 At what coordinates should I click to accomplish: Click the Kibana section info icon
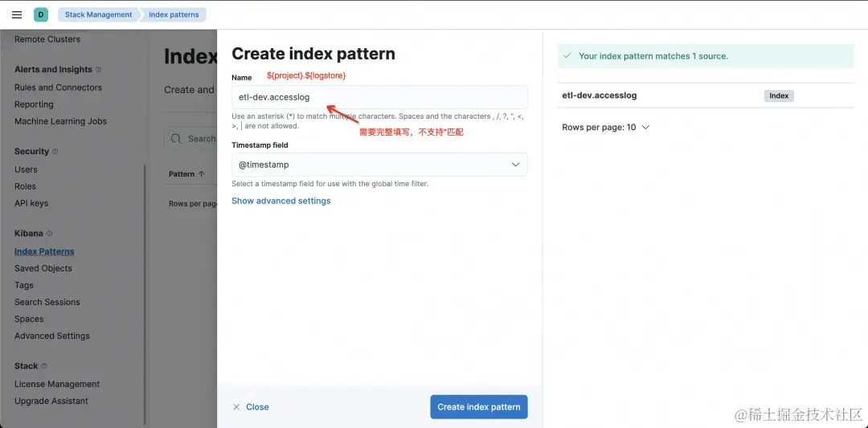pos(50,234)
